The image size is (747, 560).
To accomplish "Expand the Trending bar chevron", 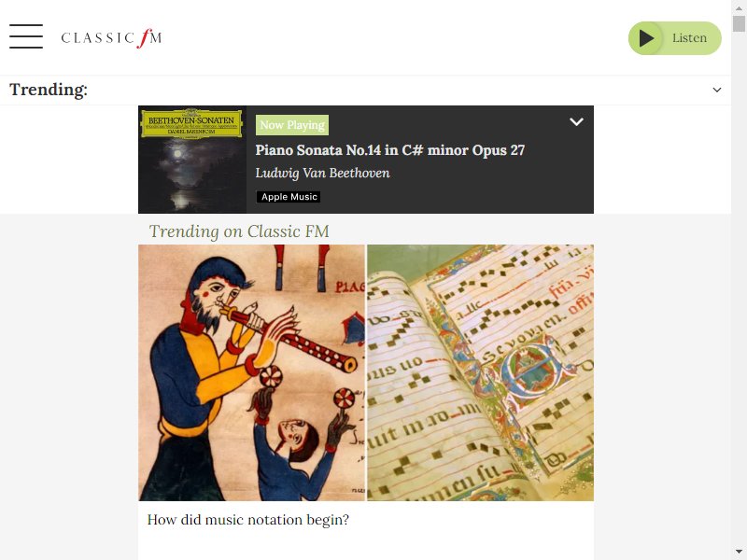I will 716,90.
